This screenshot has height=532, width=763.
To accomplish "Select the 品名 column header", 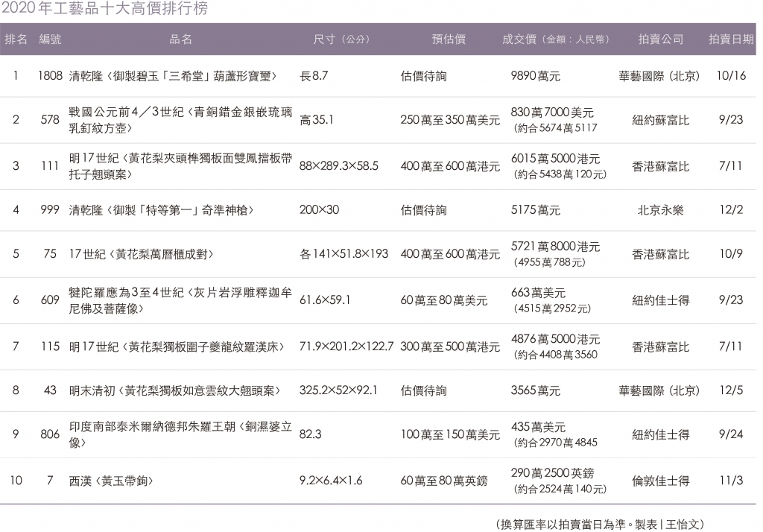I will click(180, 39).
